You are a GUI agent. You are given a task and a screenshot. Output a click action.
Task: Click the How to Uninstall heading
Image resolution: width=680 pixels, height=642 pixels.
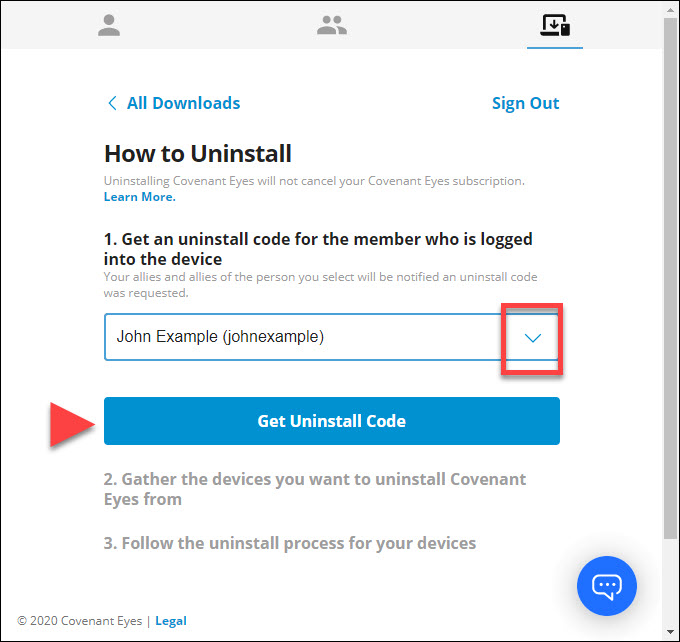198,154
